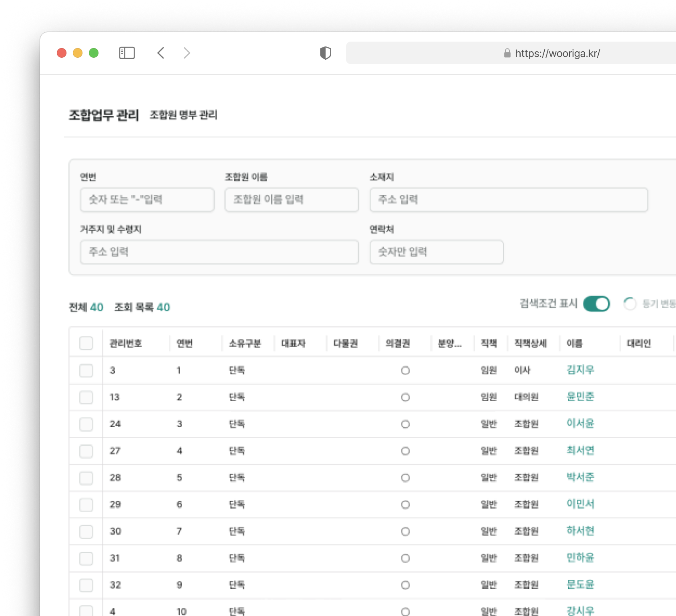
Task: Go back with the left arrow
Action: [x=161, y=53]
